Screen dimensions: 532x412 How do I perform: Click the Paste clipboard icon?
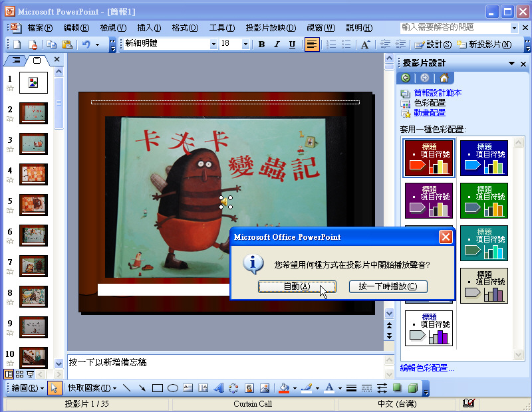[67, 45]
